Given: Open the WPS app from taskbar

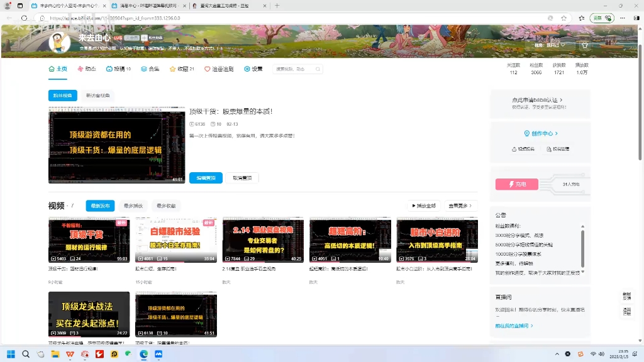Looking at the screenshot, I should (x=70, y=354).
